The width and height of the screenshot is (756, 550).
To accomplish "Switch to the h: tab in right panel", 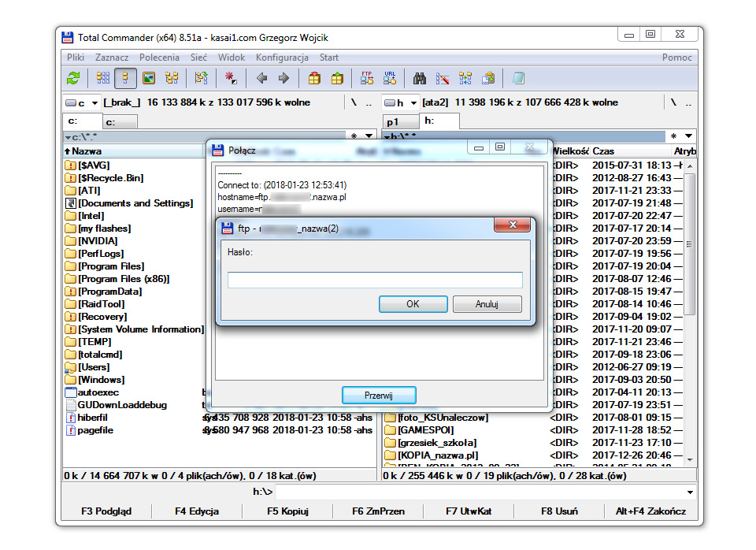I will 439,121.
